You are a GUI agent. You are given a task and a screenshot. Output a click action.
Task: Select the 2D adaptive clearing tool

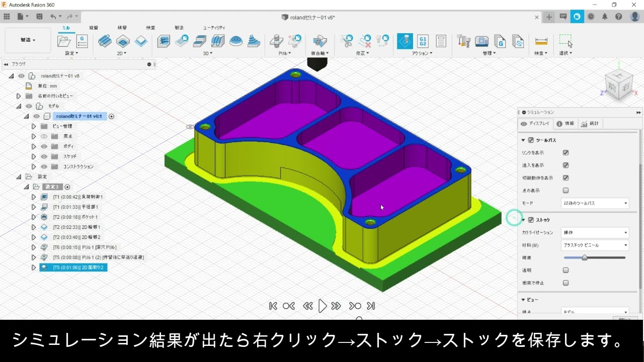pyautogui.click(x=105, y=41)
